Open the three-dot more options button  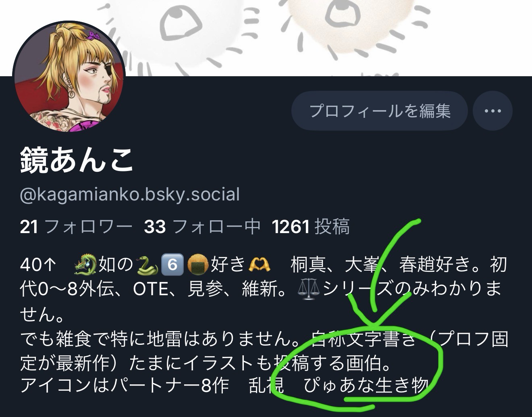coord(493,111)
